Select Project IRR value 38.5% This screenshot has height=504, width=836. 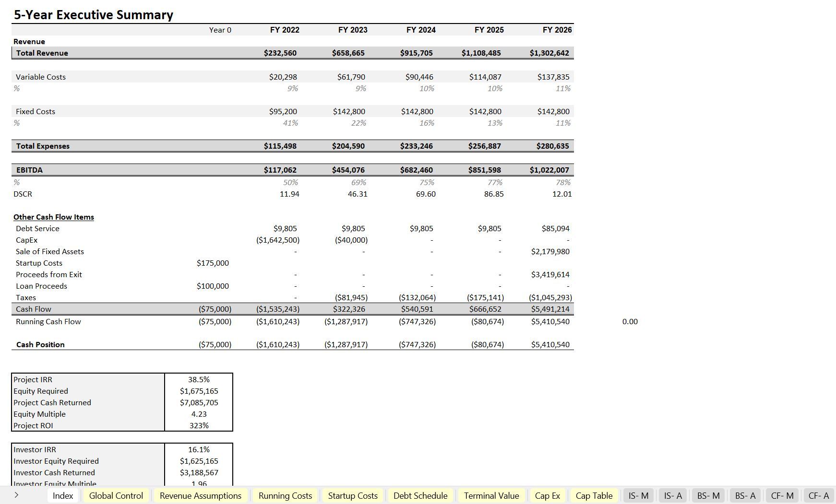click(199, 379)
